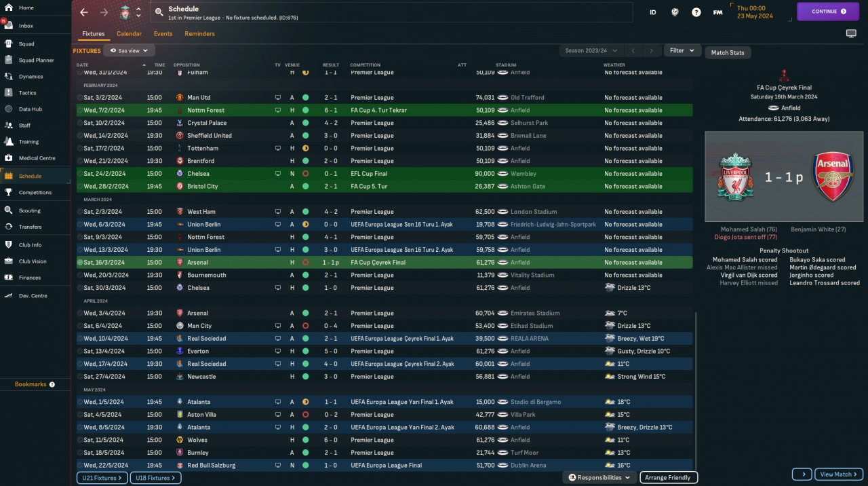Open the Transfers sidebar icon
Screen dimensions: 868x486
[x=8, y=227]
